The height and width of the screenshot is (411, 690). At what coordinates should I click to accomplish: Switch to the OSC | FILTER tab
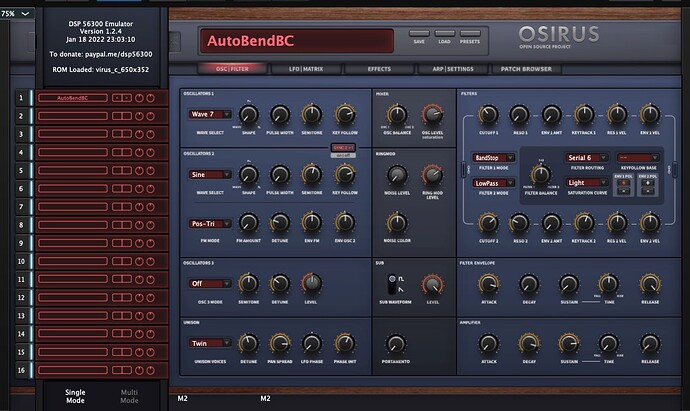(232, 69)
